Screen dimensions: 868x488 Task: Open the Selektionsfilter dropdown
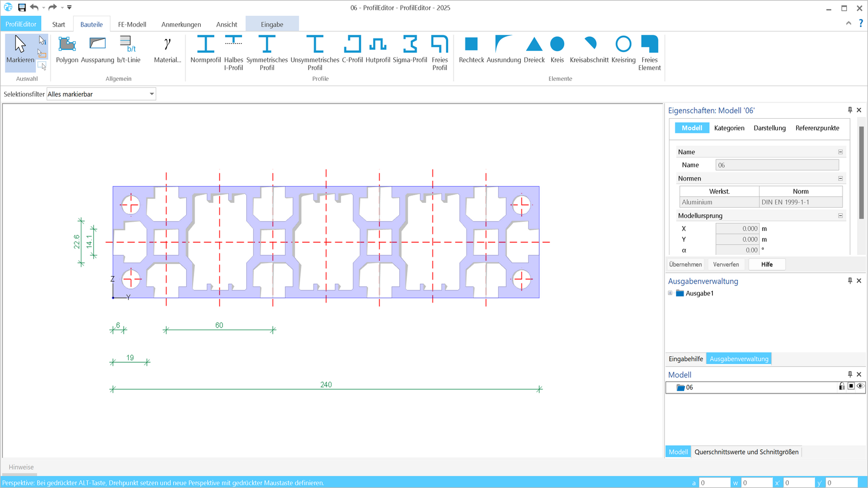tap(152, 94)
